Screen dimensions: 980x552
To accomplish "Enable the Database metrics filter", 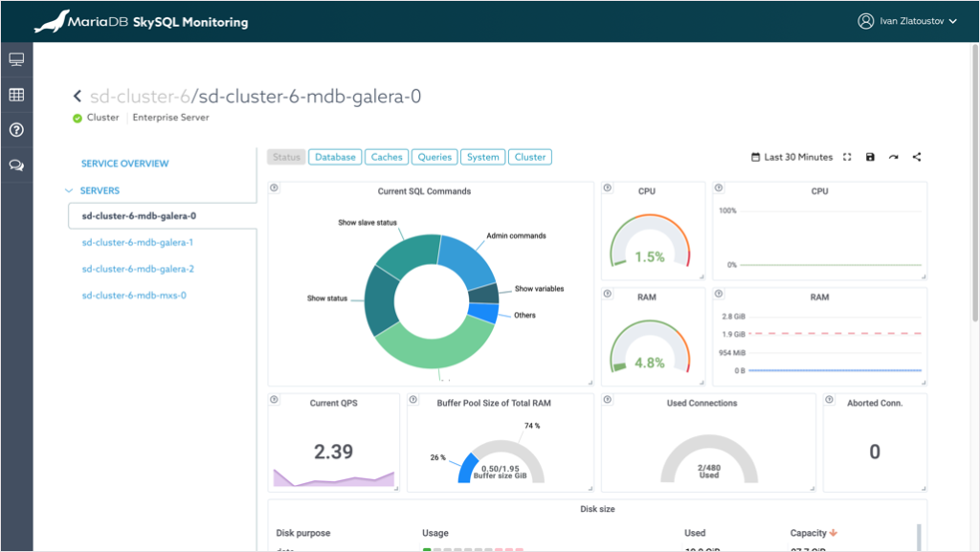I will (x=335, y=156).
